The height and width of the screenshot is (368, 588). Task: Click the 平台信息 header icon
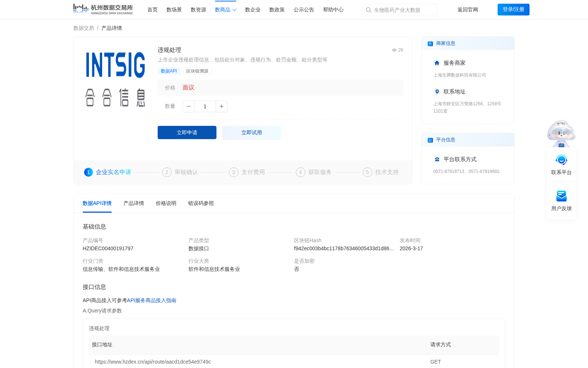[430, 140]
